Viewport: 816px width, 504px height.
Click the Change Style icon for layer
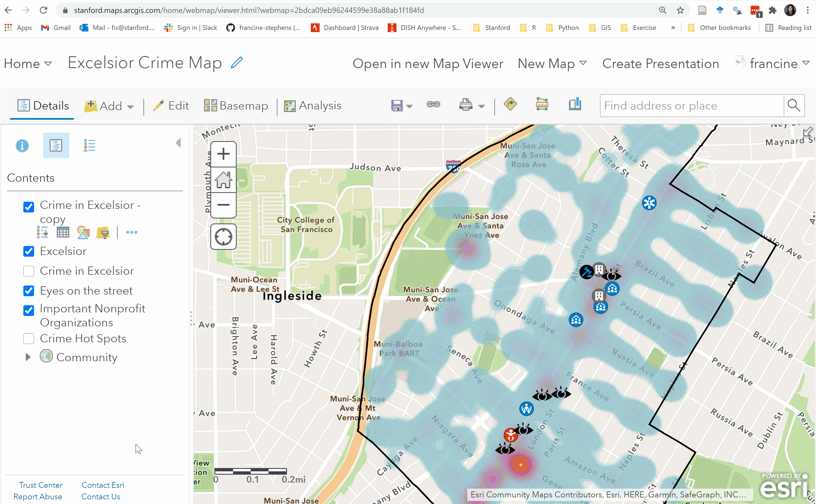point(83,232)
